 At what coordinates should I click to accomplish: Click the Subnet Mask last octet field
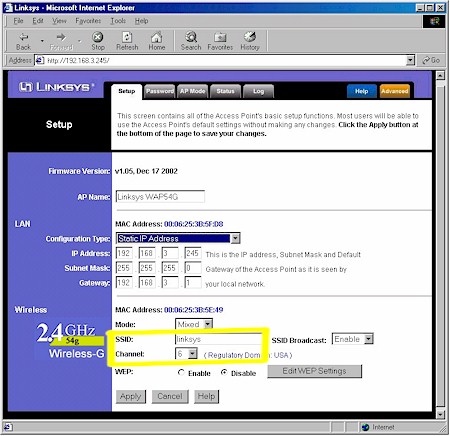(x=193, y=268)
